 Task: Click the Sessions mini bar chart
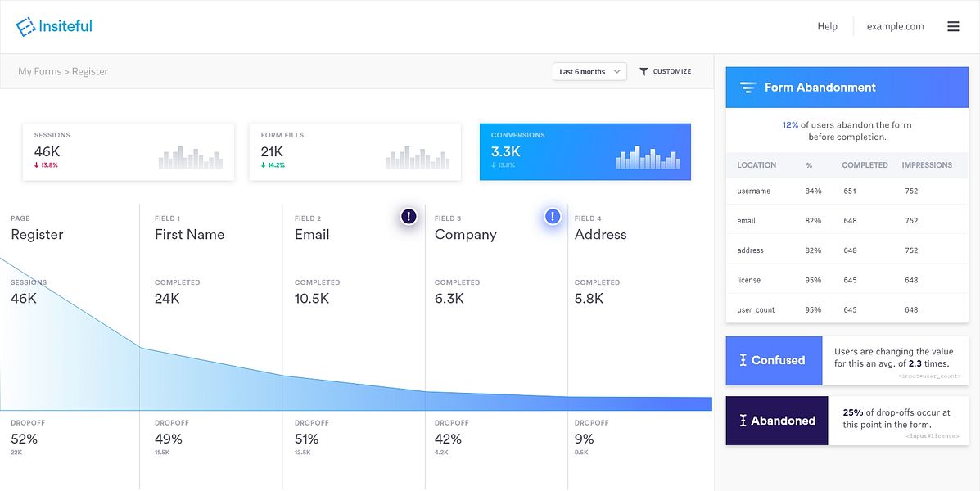tap(191, 157)
